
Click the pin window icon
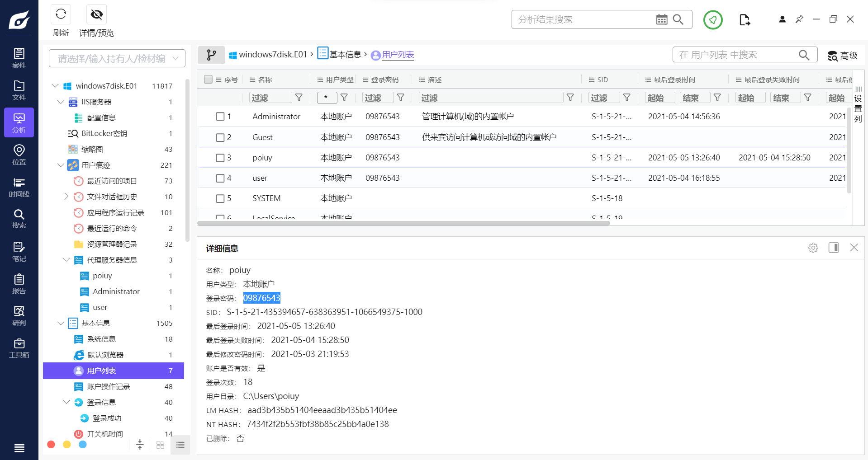coord(799,19)
